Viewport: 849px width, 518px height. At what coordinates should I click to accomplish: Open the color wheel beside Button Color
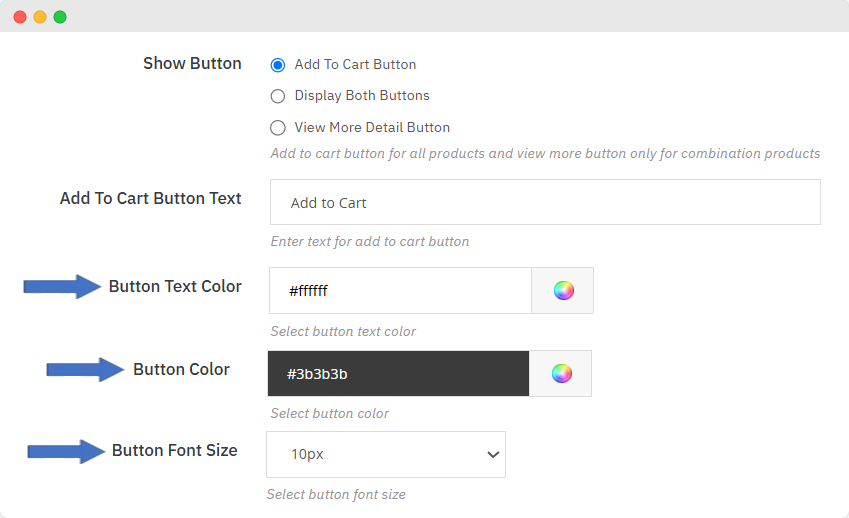click(x=561, y=373)
